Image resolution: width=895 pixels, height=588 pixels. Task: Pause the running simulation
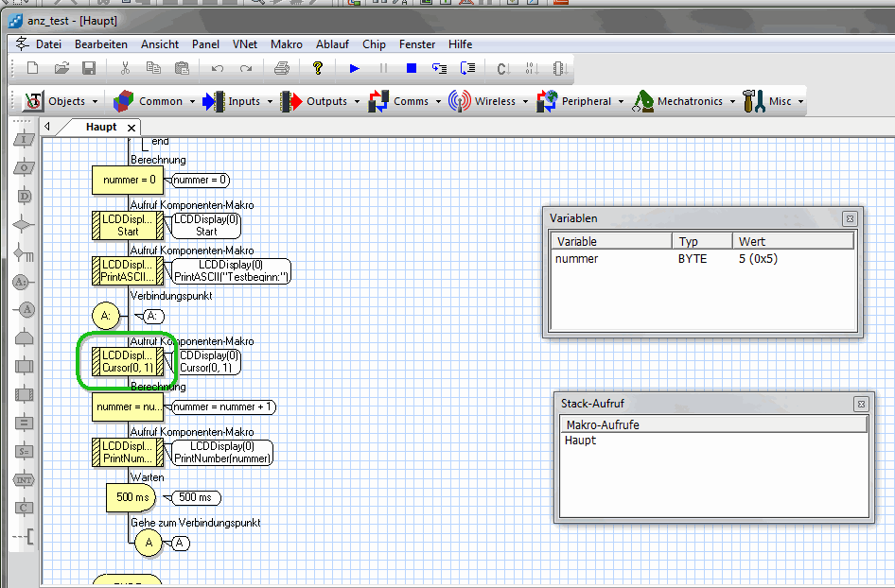(383, 68)
